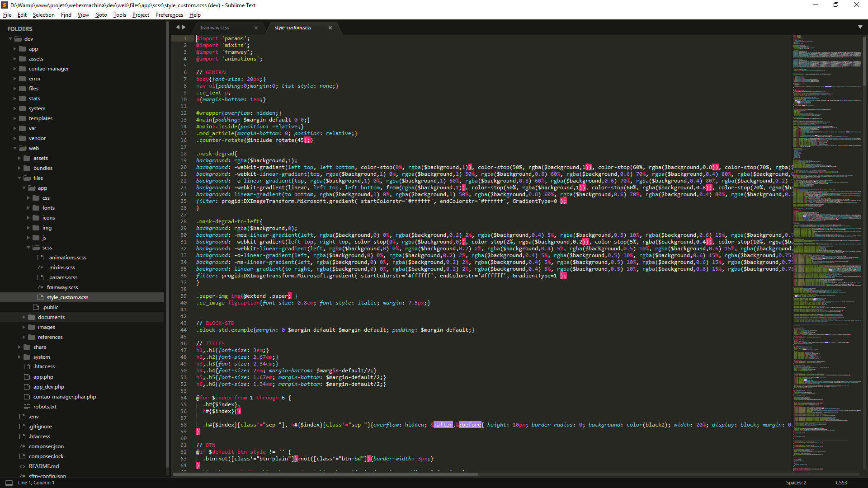Screen dimensions: 868x488
Task: Click line number 43 in gutter
Action: [184, 323]
